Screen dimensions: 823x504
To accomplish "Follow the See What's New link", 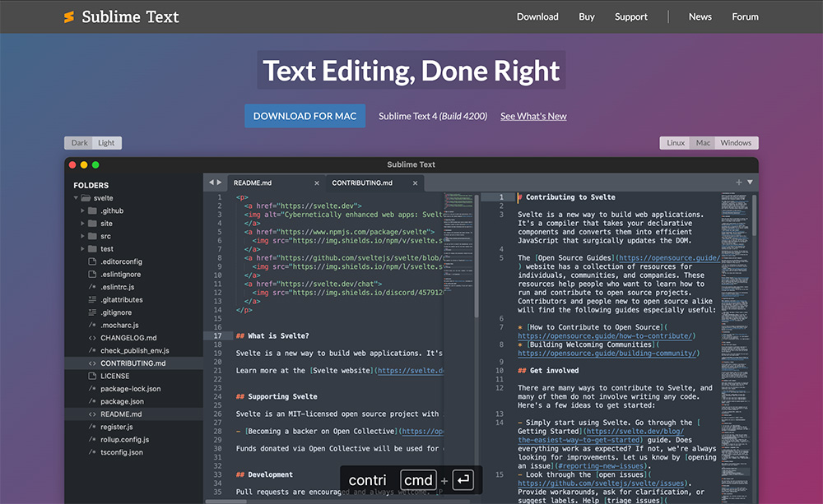I will coord(533,117).
